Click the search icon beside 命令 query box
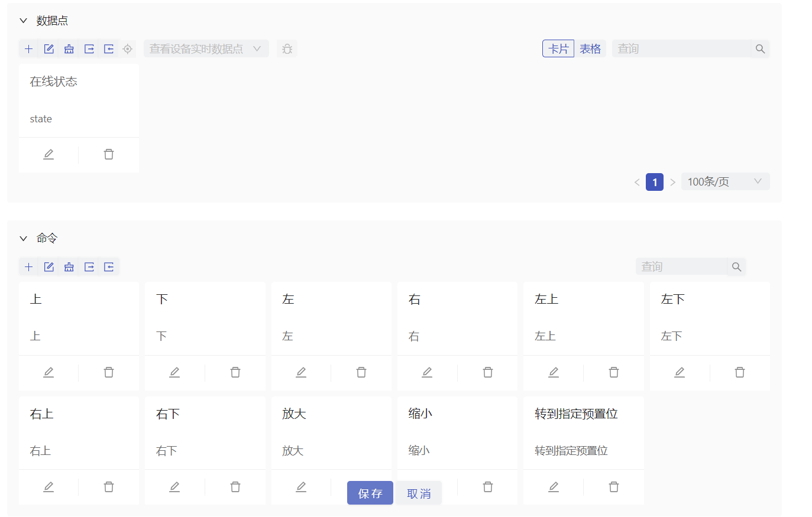812x517 pixels. pyautogui.click(x=736, y=267)
